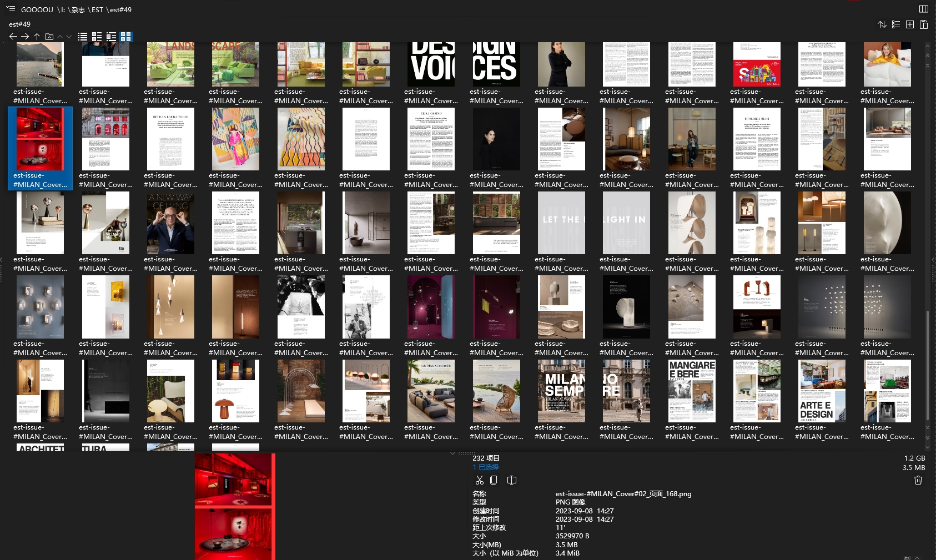Viewport: 936px width, 560px height.
Task: Collapse the details panel chevron
Action: click(x=452, y=453)
